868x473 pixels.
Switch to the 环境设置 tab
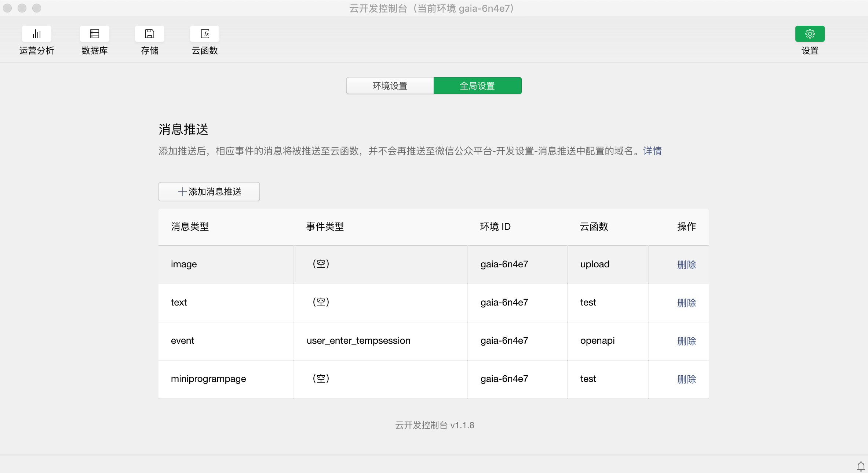tap(390, 86)
